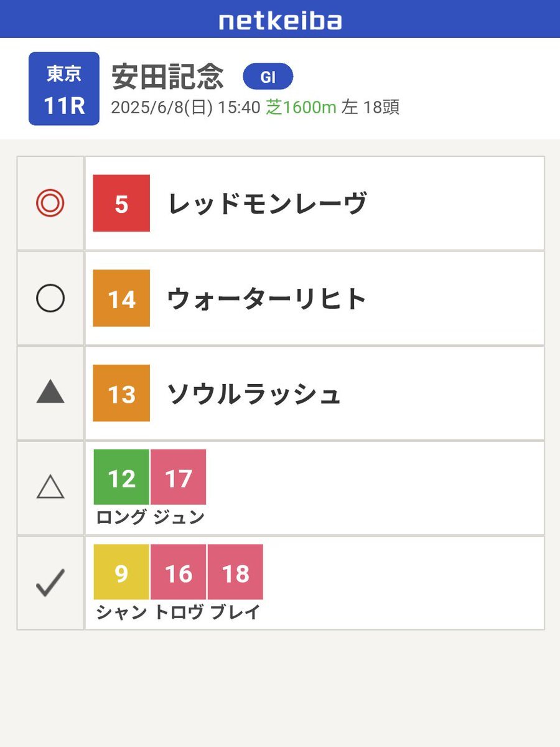Click horse name ウォーターリヒト
The image size is (560, 747).
click(x=267, y=299)
